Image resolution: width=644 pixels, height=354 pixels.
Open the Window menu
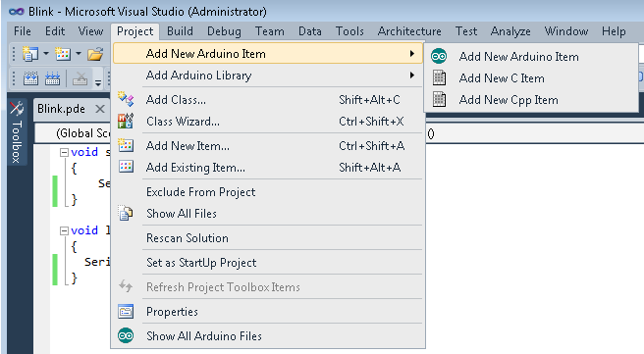566,31
